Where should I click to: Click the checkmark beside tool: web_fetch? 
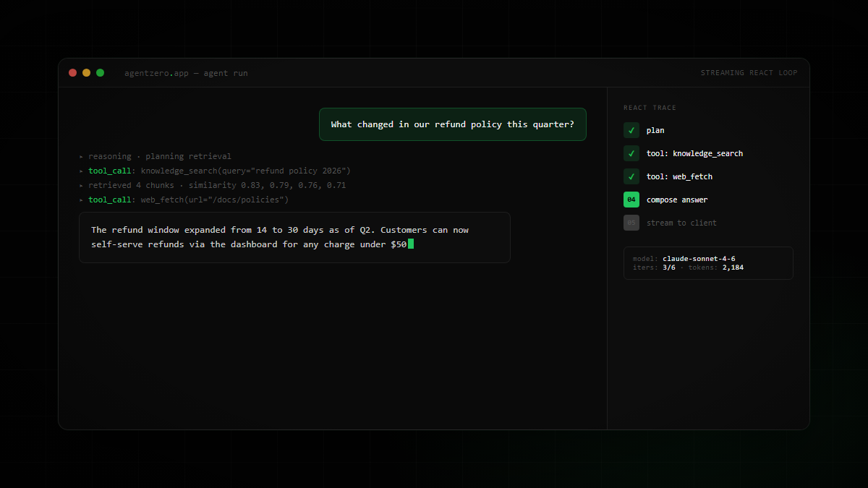click(631, 176)
